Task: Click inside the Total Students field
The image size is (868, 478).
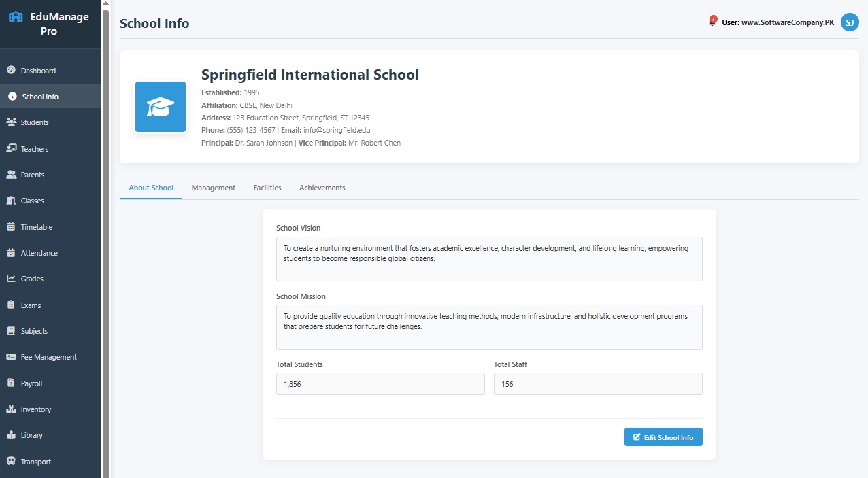Action: pyautogui.click(x=380, y=383)
